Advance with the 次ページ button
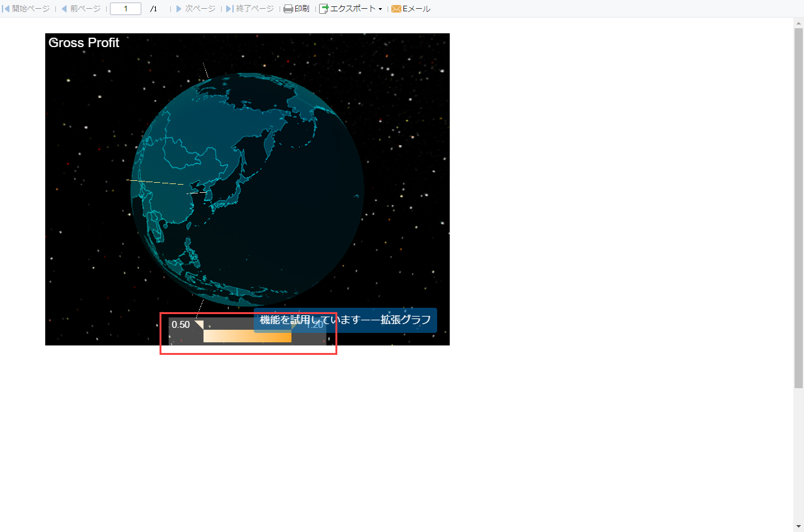This screenshot has height=532, width=804. point(195,9)
